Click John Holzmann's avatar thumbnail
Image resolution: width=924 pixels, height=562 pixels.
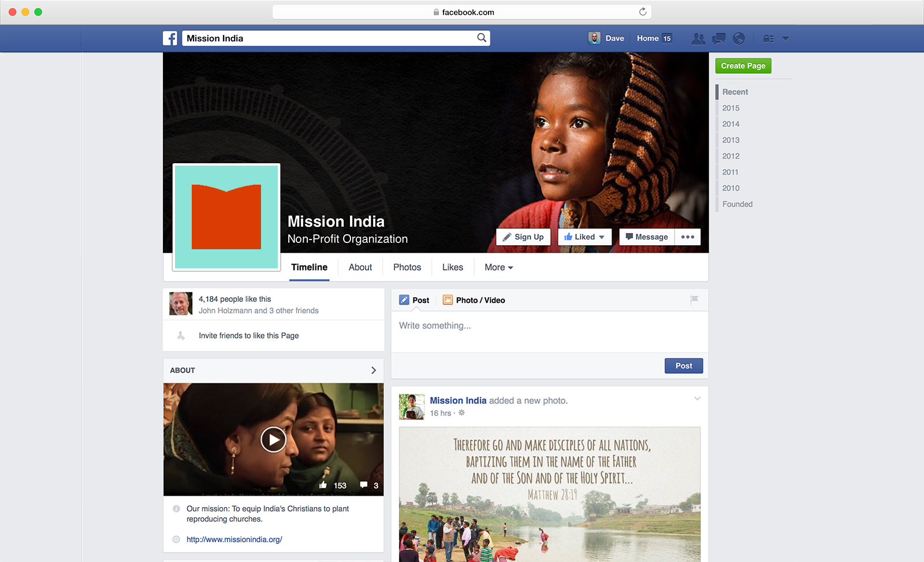point(181,304)
